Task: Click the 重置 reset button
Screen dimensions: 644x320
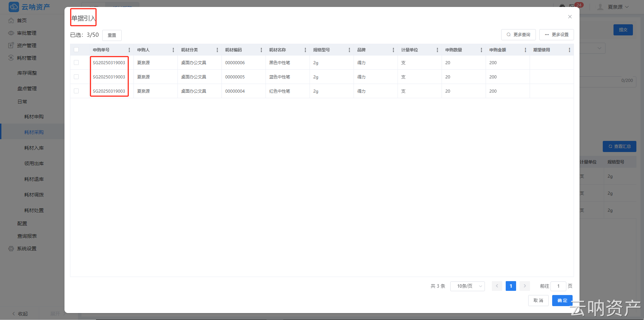Action: 112,35
